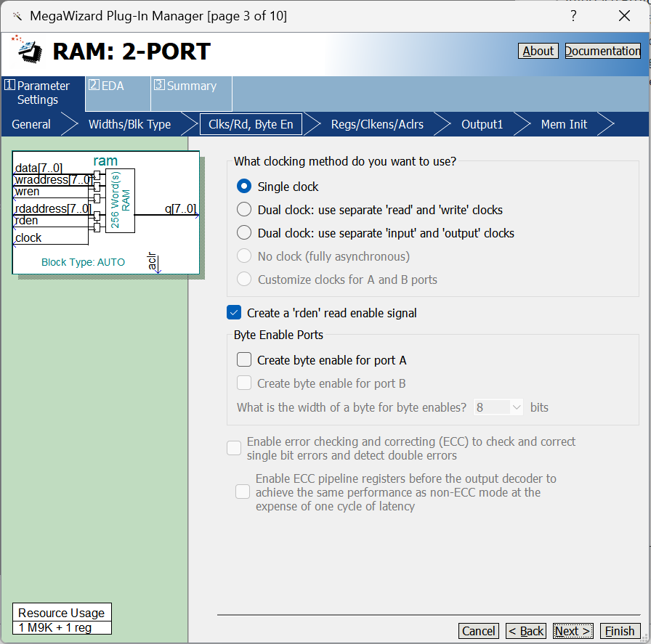Image resolution: width=651 pixels, height=644 pixels.
Task: Click the Cancel button
Action: point(479,631)
